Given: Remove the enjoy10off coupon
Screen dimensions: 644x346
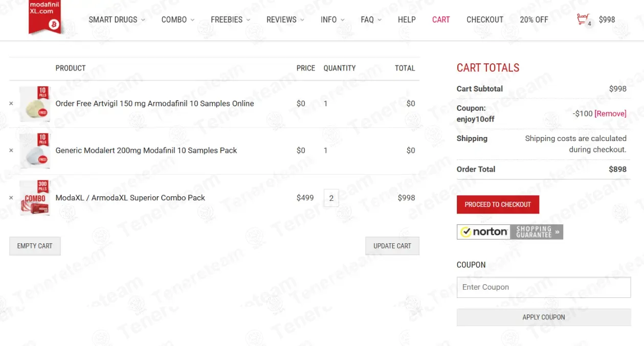Looking at the screenshot, I should tap(610, 113).
